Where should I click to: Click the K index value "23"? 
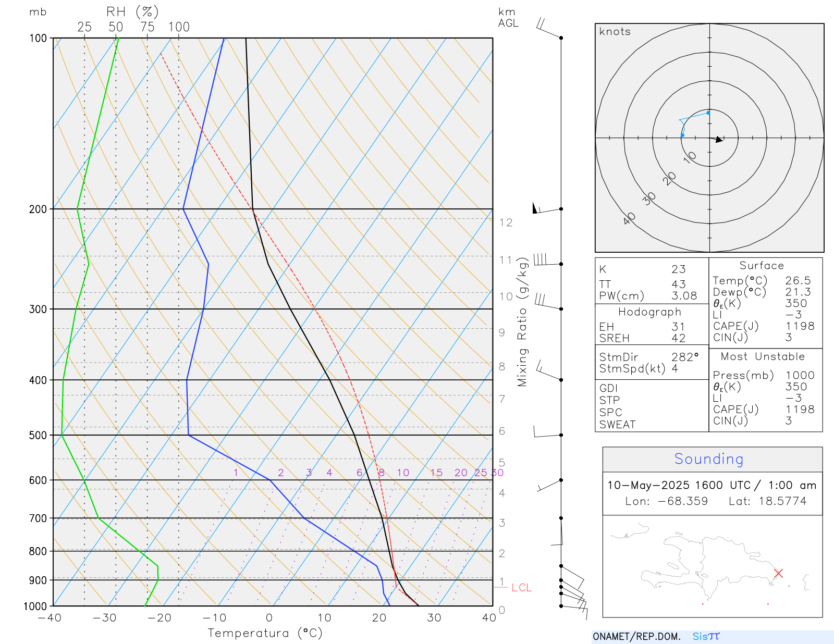pyautogui.click(x=678, y=269)
